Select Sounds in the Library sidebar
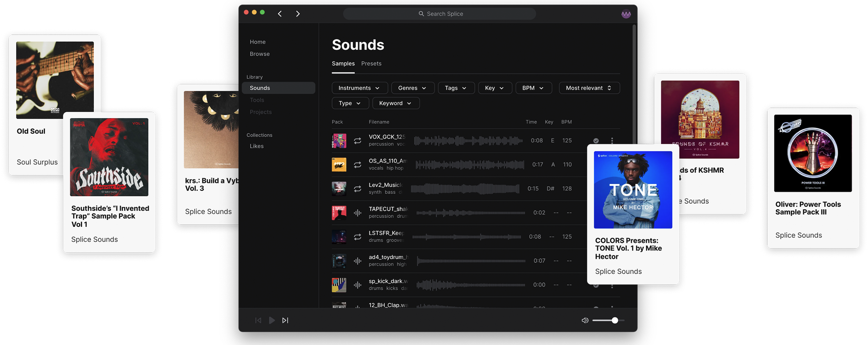 278,88
